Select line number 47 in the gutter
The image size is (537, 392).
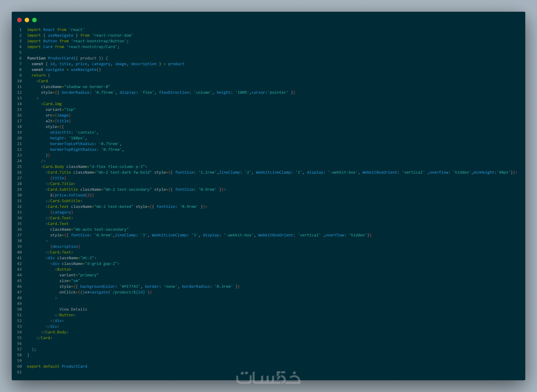(x=19, y=292)
